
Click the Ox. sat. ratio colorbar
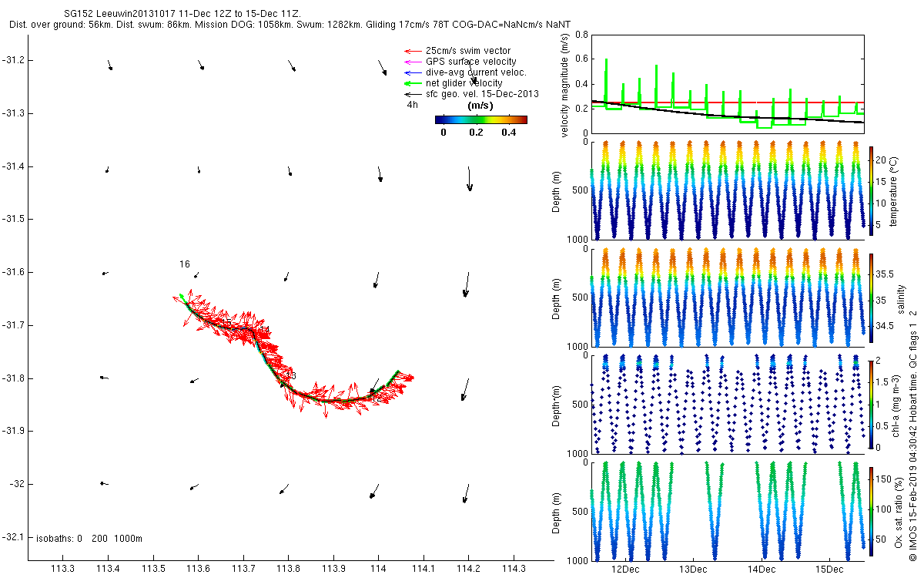[x=872, y=510]
